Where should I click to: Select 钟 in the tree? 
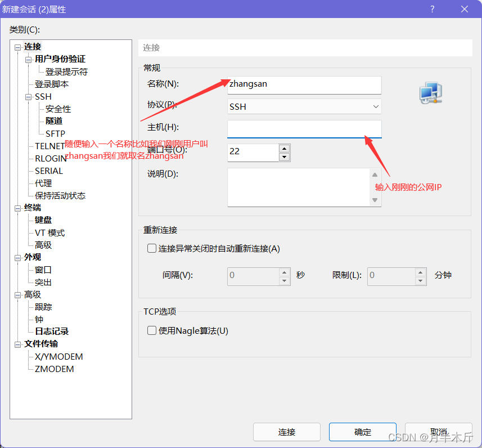39,319
